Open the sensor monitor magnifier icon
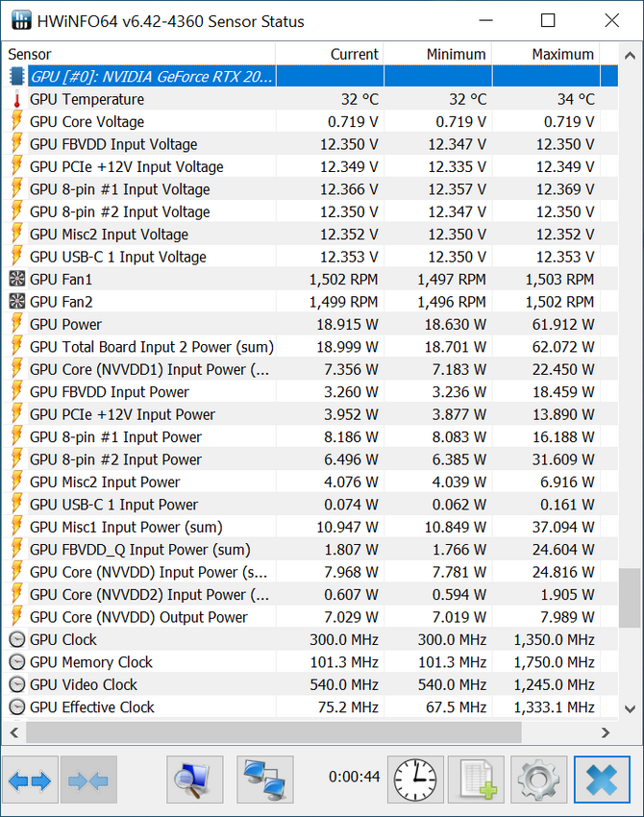Image resolution: width=644 pixels, height=817 pixels. [195, 780]
